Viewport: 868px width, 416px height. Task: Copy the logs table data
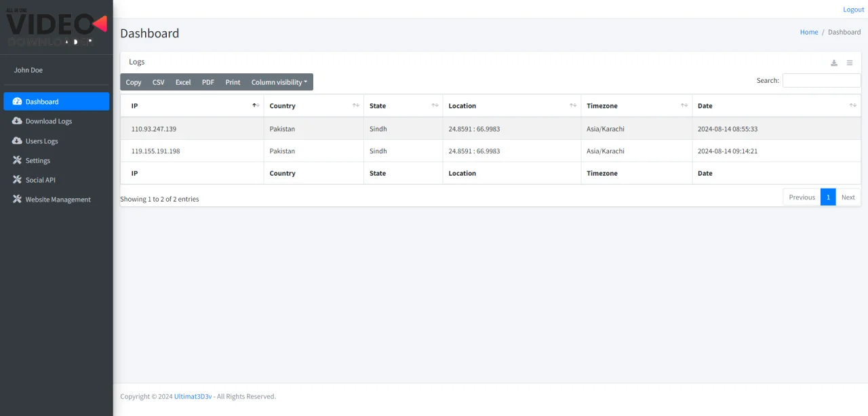click(134, 82)
